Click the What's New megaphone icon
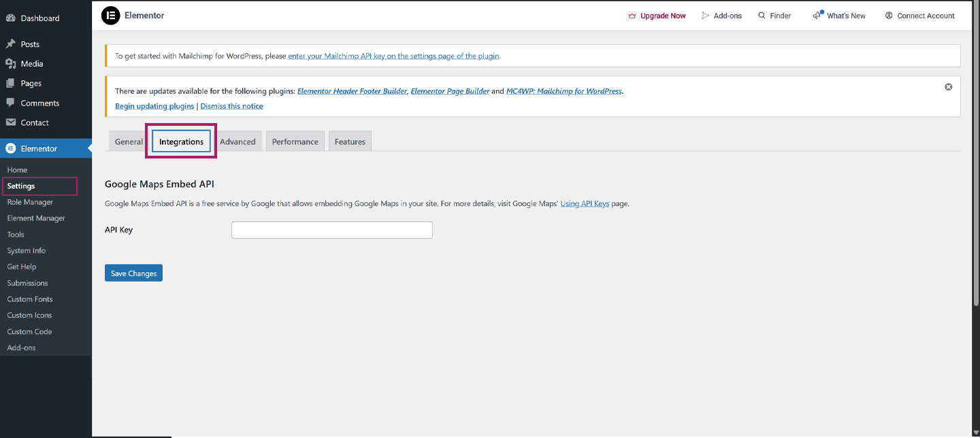Viewport: 980px width, 438px height. [817, 15]
